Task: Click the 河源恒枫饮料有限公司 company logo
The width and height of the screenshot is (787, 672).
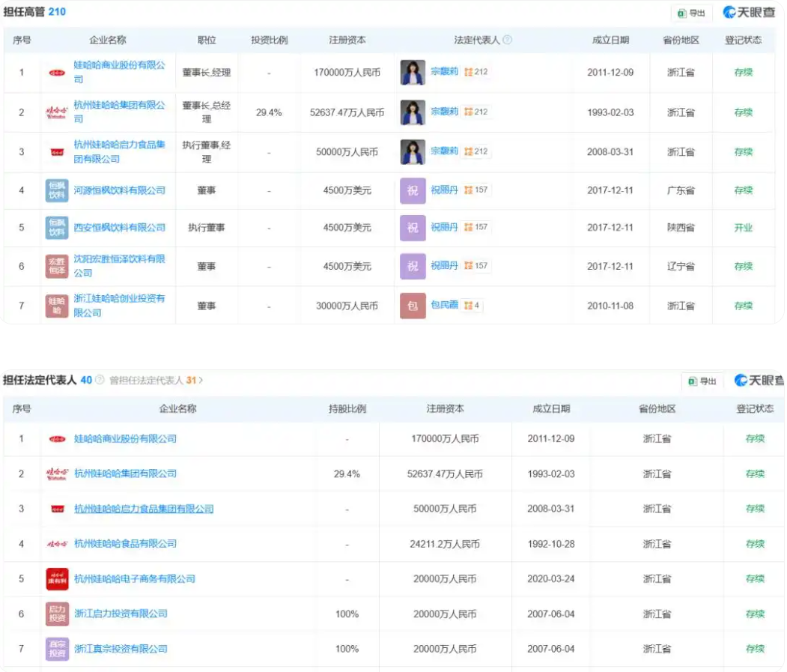Action: tap(57, 190)
